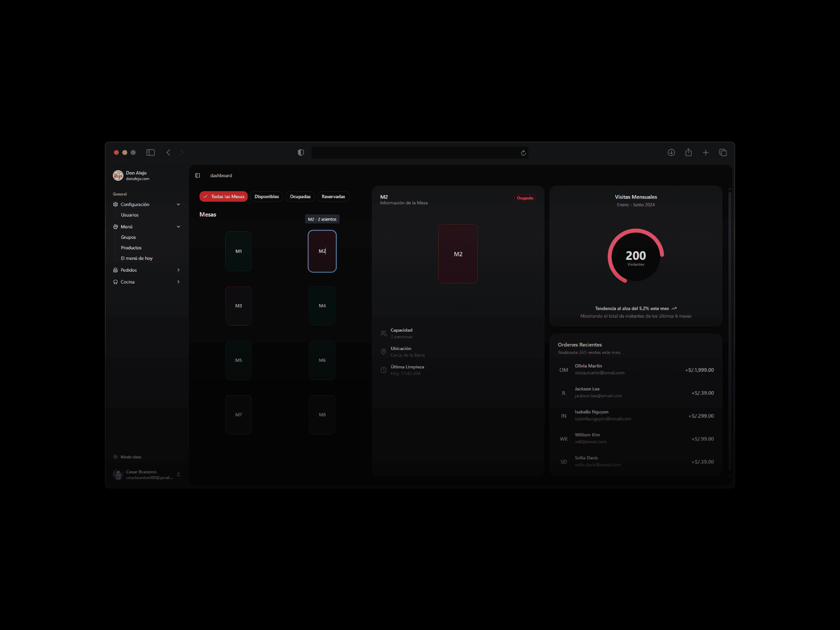Show the tab overview icon
This screenshot has width=840, height=630.
coord(723,153)
